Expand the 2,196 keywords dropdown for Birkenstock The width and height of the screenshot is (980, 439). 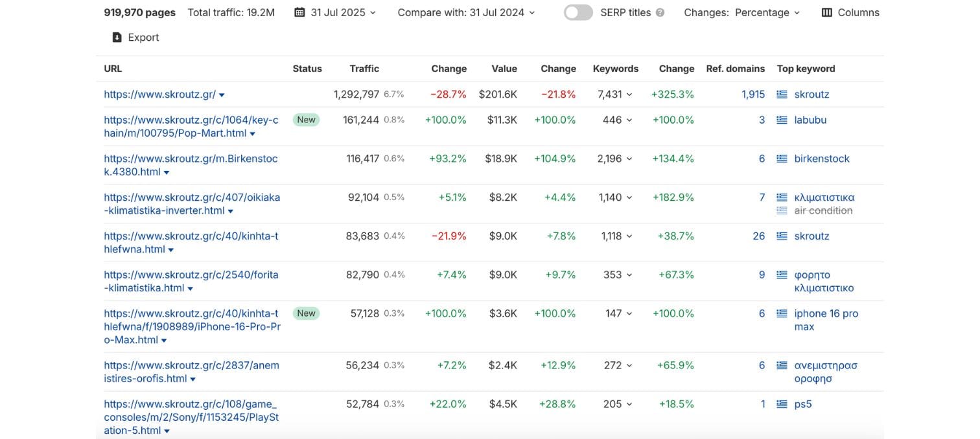(614, 159)
